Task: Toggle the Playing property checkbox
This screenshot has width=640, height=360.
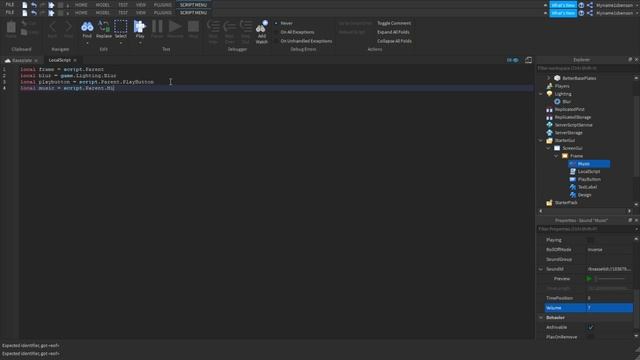Action: pos(591,240)
